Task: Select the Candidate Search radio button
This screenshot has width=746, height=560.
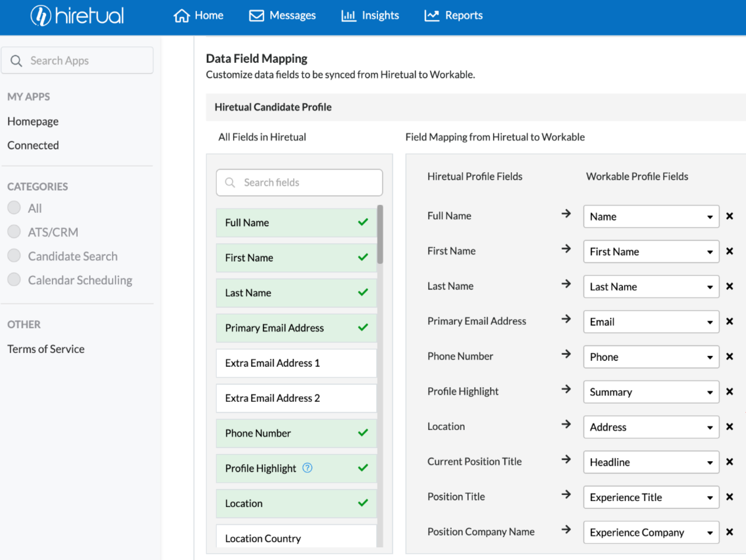Action: (14, 256)
